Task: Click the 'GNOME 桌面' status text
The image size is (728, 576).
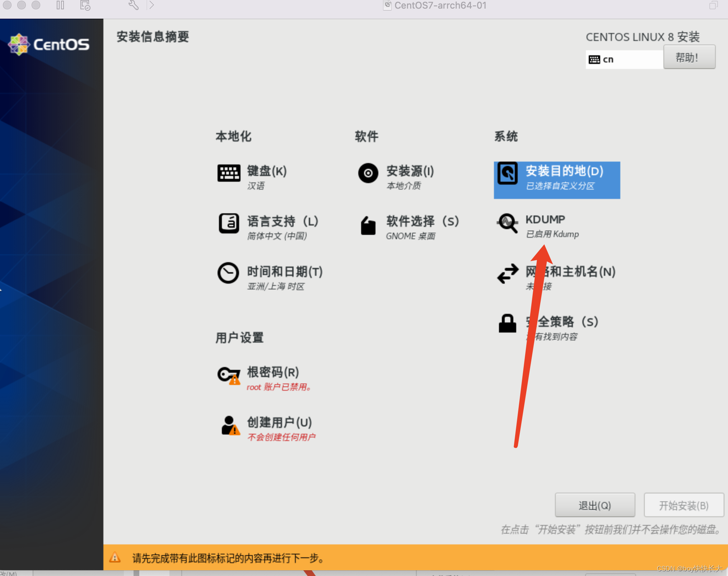Action: pyautogui.click(x=410, y=236)
